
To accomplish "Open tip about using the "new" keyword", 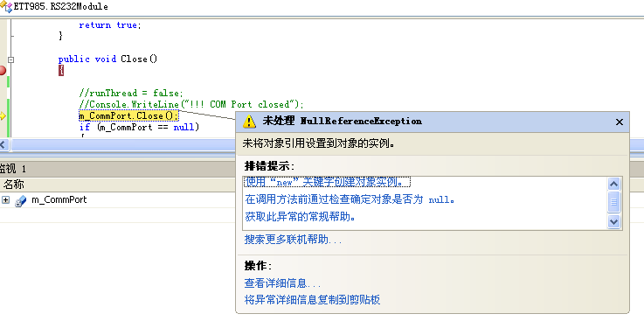I will click(328, 182).
